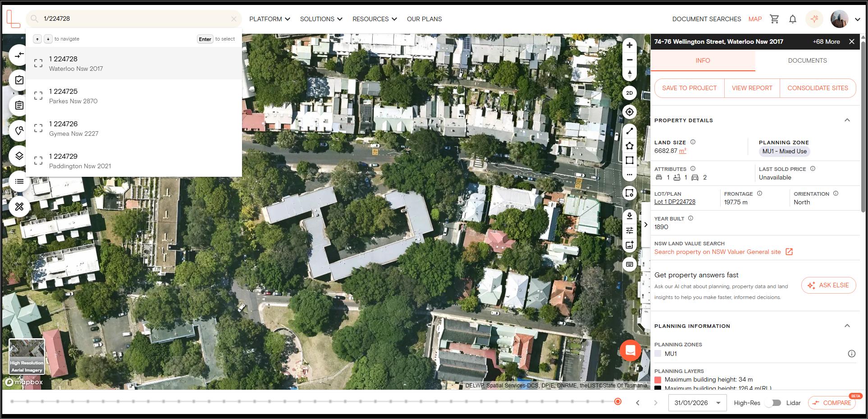868x419 pixels.
Task: Clear the search field with X
Action: tap(234, 19)
